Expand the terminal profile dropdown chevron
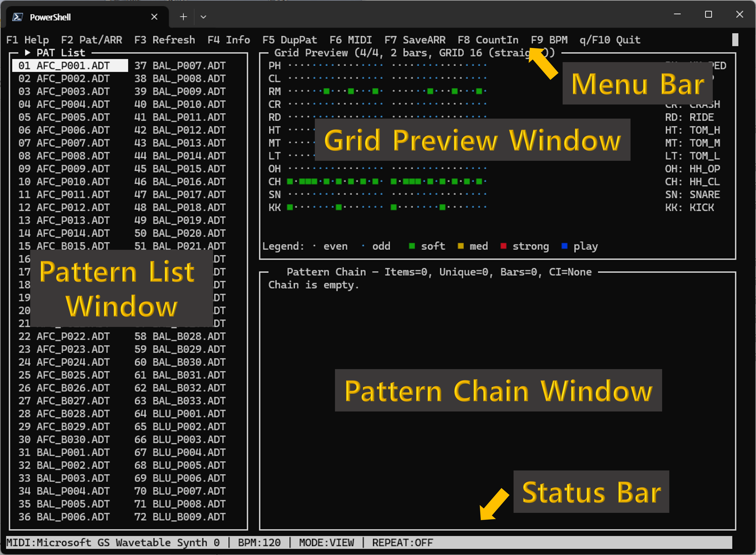The image size is (756, 555). click(x=203, y=17)
